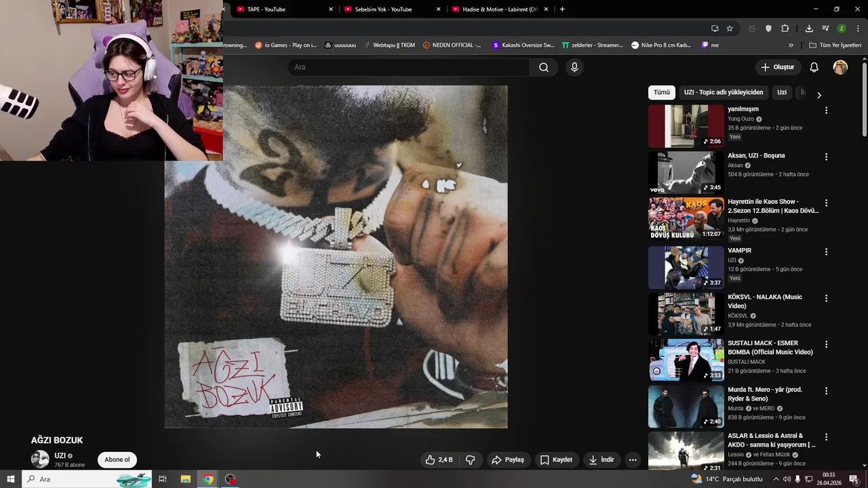Screen dimensions: 868x488
Task: Show more filter chips with right arrow
Action: 818,95
